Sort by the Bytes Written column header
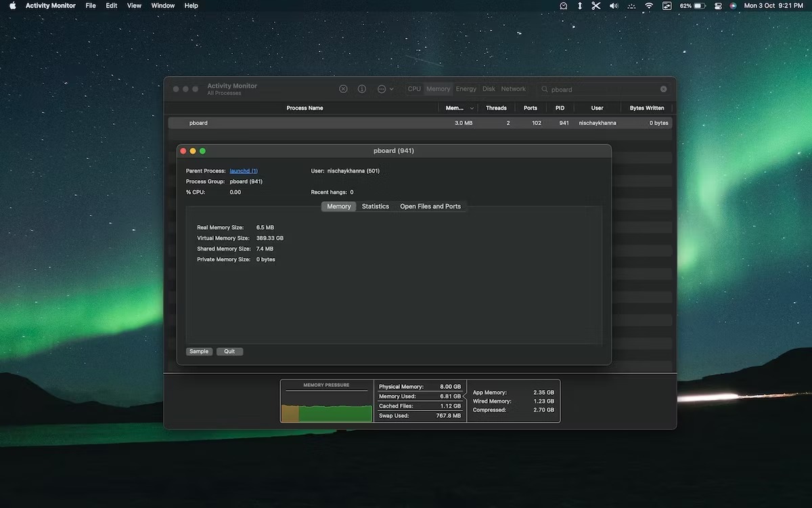 click(647, 108)
